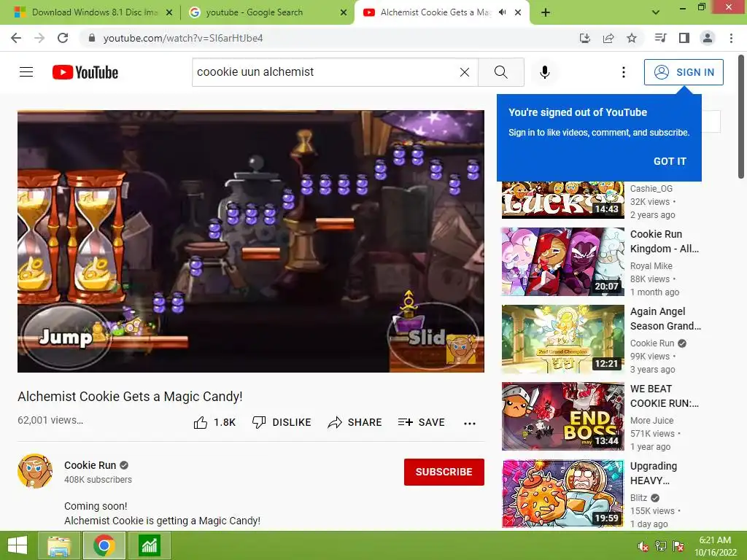Viewport: 747px width, 560px height.
Task: Click the Chrome taskbar icon
Action: [104, 545]
